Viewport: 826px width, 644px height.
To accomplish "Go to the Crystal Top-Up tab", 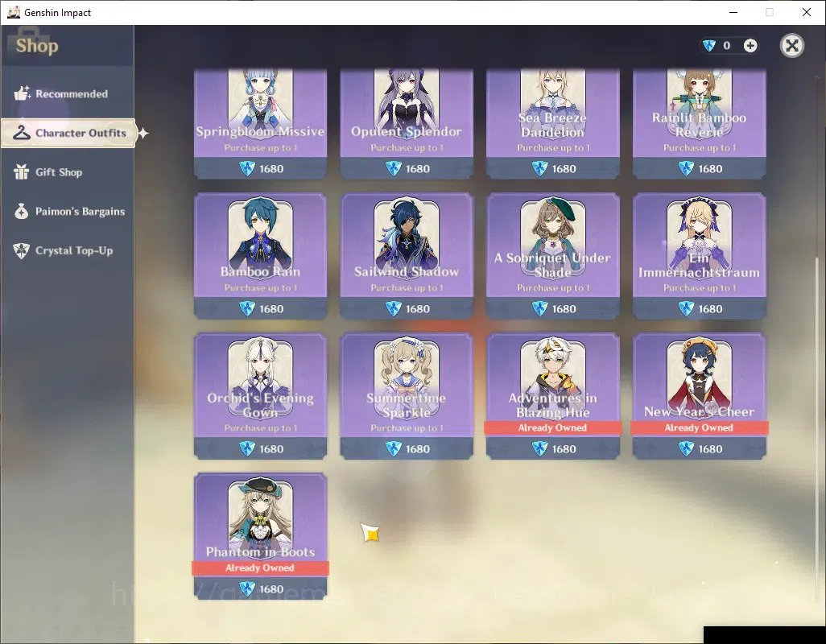I will coord(68,250).
